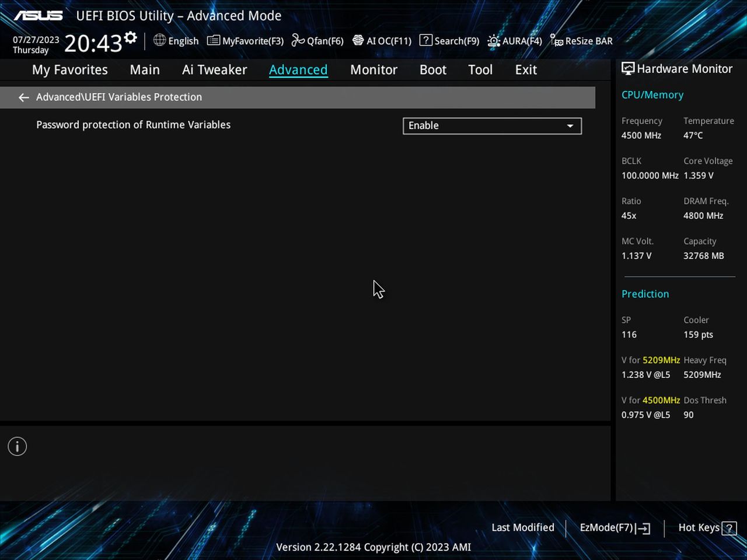The width and height of the screenshot is (747, 560).
Task: Click the 20:43 clock display
Action: 93,43
